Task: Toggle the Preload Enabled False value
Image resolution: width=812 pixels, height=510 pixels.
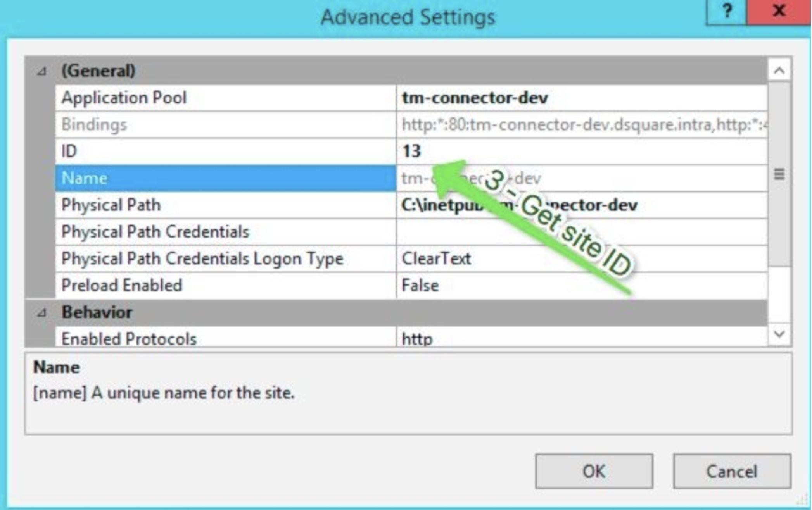Action: (x=420, y=286)
